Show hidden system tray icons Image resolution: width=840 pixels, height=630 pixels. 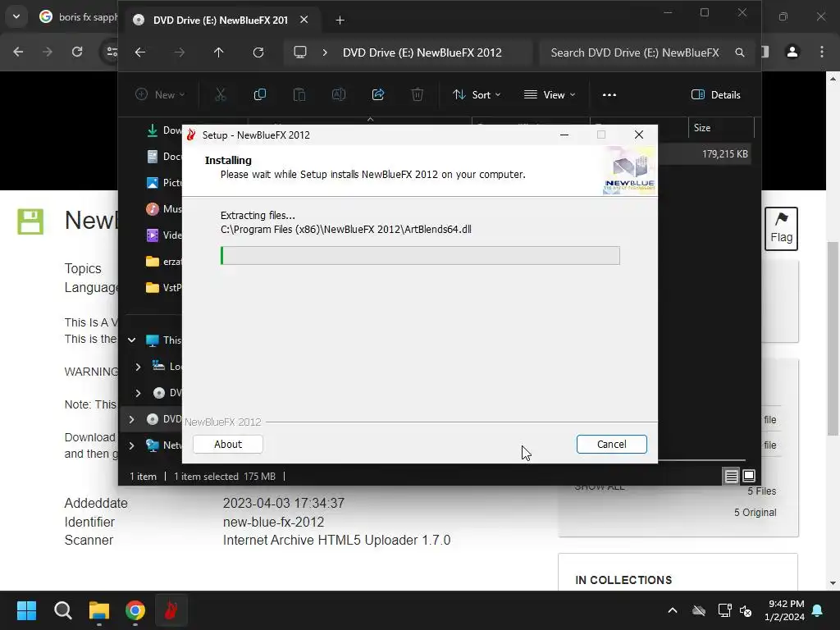[673, 610]
